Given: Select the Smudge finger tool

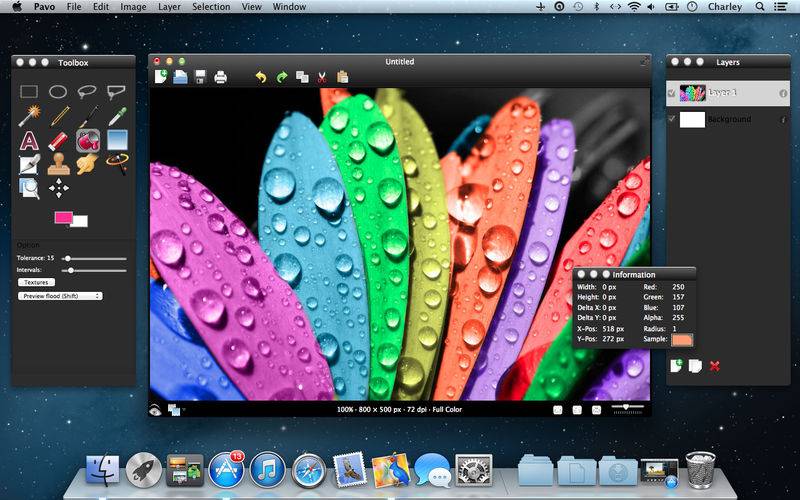Looking at the screenshot, I should [x=88, y=164].
